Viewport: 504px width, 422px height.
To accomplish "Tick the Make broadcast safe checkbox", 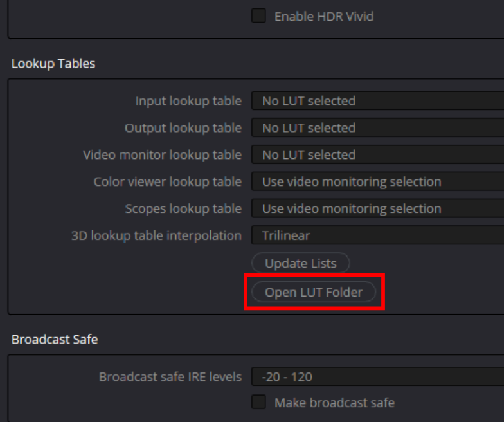I will click(258, 403).
